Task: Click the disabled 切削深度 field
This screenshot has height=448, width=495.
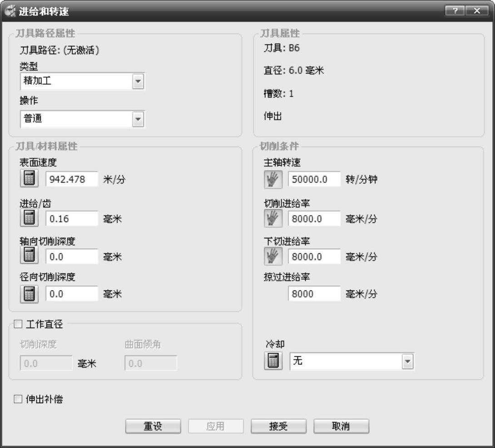Action: pyautogui.click(x=46, y=363)
